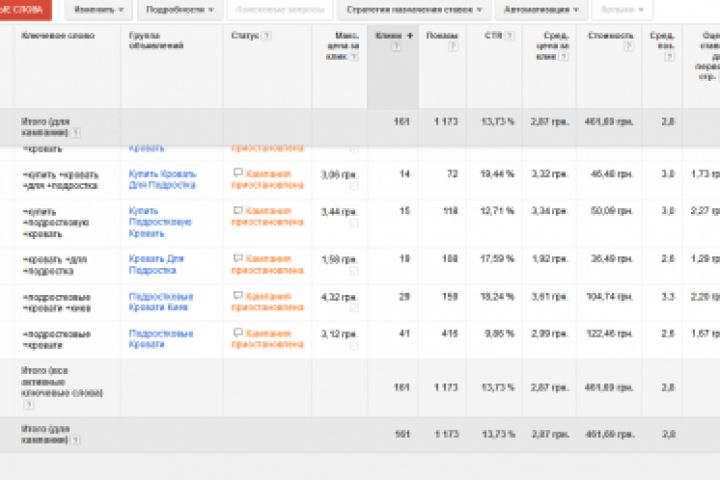Image resolution: width=720 pixels, height=480 pixels.
Task: Sort by the Показы column header
Action: pos(442,36)
